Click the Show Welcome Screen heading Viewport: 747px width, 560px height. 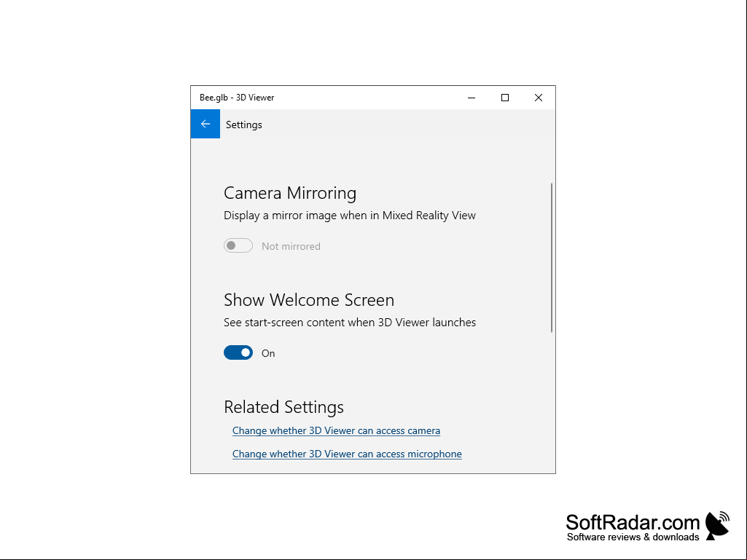pos(309,300)
